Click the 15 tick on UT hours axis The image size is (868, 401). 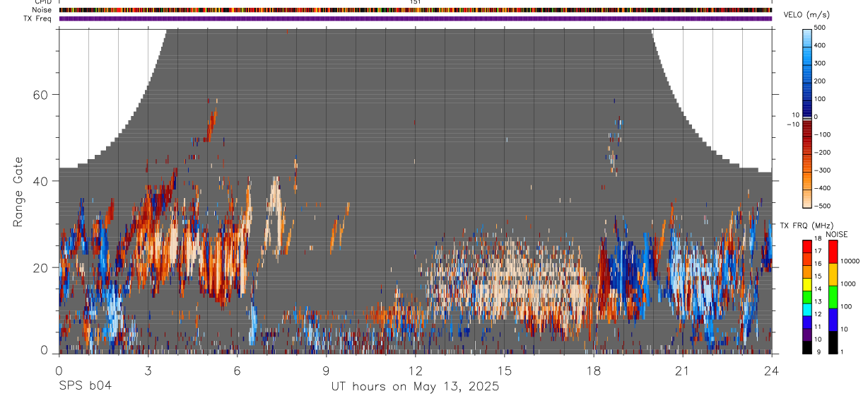click(x=504, y=371)
